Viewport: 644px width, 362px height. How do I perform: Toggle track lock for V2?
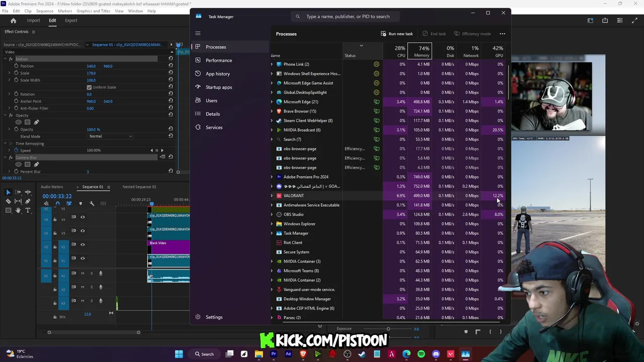coord(55,247)
